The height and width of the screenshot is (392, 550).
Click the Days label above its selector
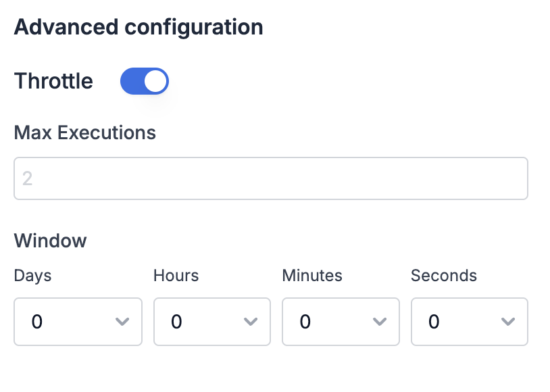coord(32,276)
